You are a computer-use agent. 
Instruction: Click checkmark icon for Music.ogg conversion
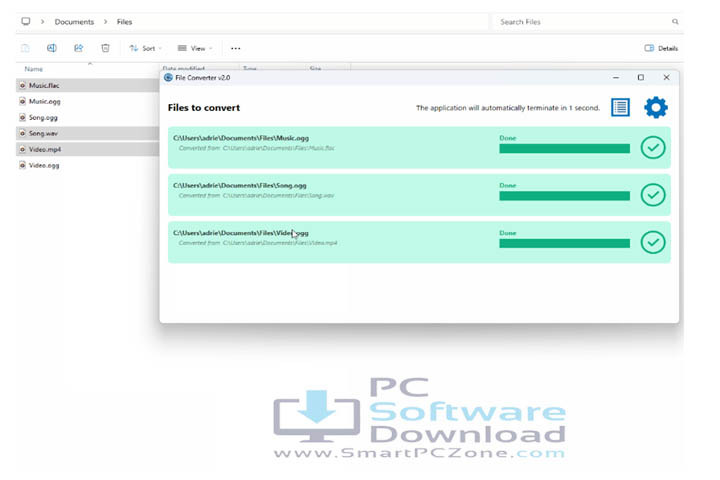(x=653, y=147)
